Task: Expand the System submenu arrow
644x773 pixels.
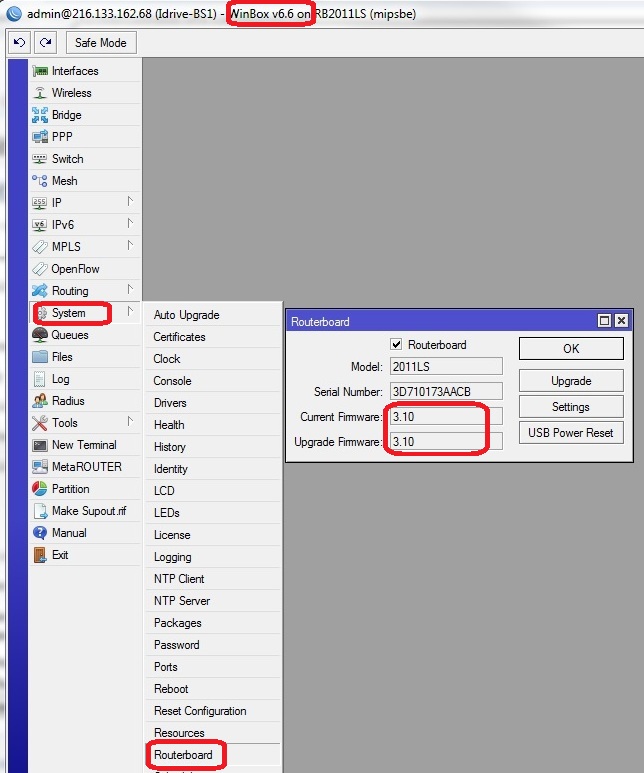Action: (130, 311)
